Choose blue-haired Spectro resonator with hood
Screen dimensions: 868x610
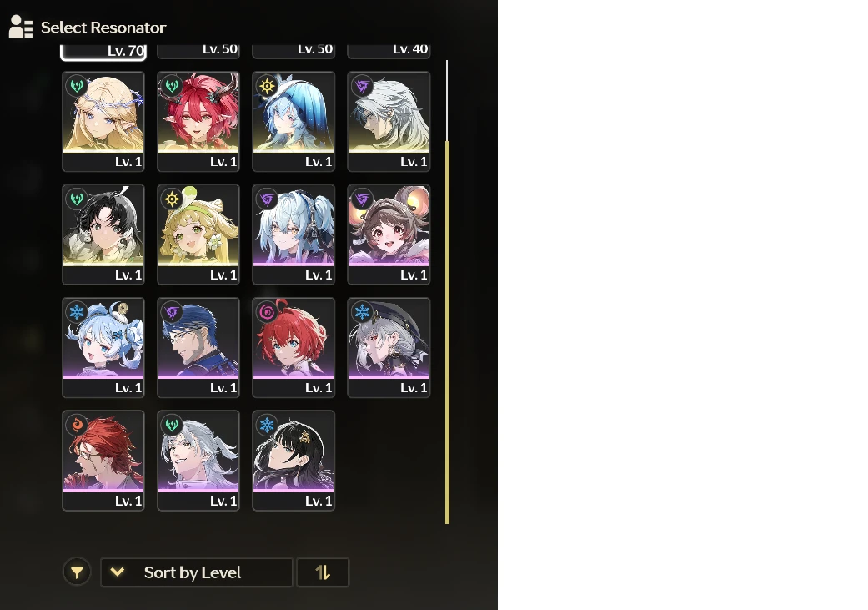point(294,121)
